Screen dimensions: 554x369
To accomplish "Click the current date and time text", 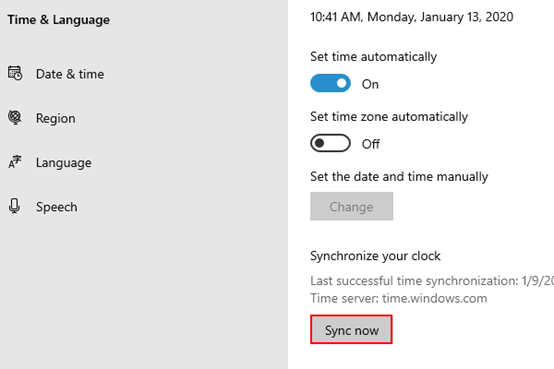I will [x=412, y=17].
